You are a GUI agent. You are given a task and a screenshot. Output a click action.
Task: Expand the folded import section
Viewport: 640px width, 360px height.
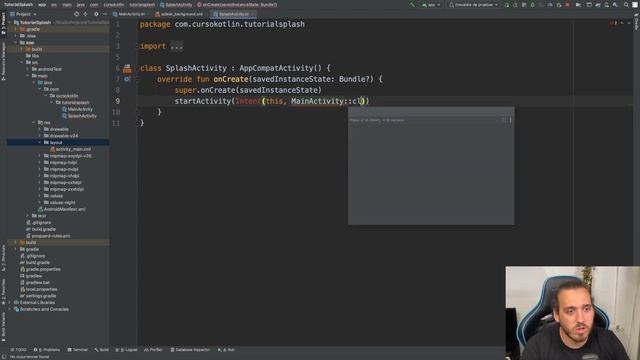[177, 46]
